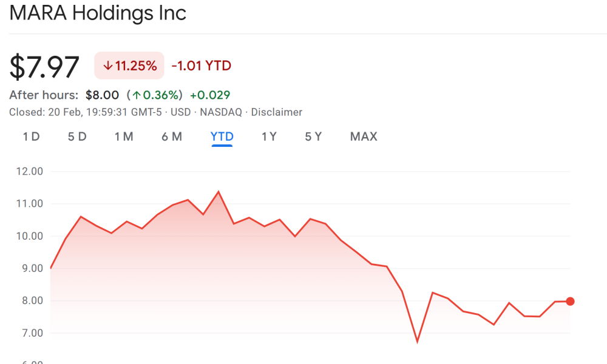Show the 1 M chart view

(124, 136)
